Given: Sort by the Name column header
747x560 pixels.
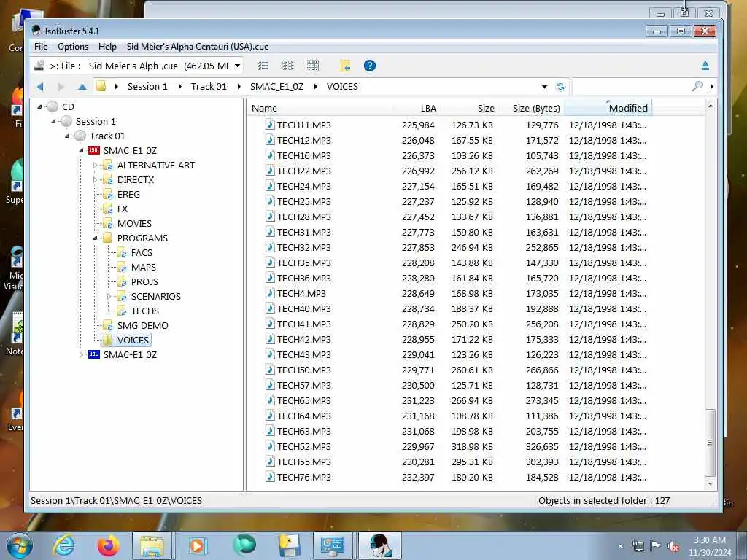Looking at the screenshot, I should 320,108.
